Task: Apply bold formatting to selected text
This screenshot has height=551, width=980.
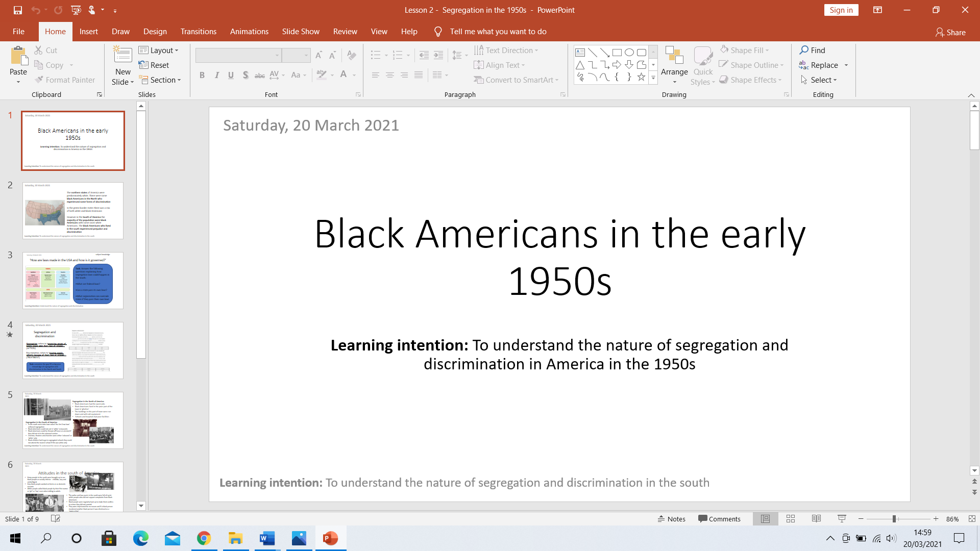Action: pyautogui.click(x=202, y=74)
